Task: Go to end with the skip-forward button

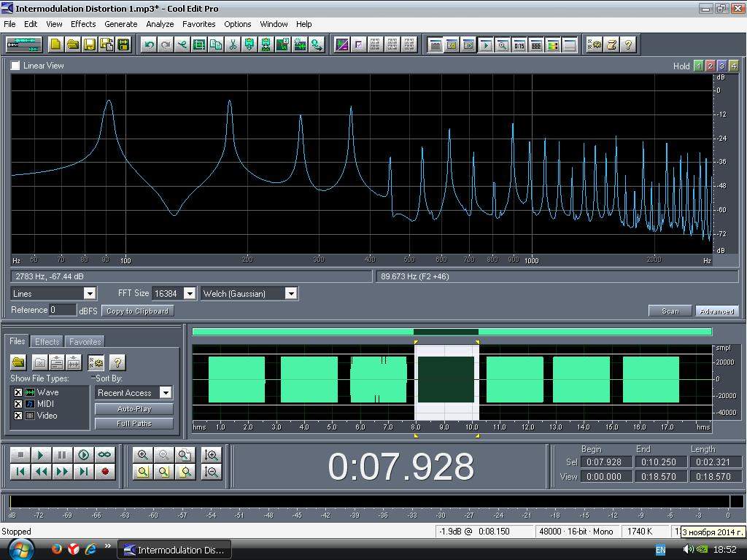Action: click(x=83, y=472)
